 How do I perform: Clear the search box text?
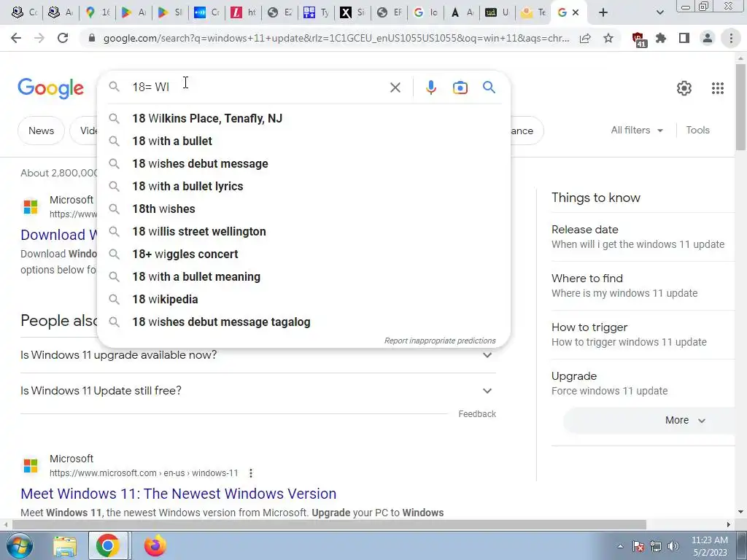click(395, 87)
